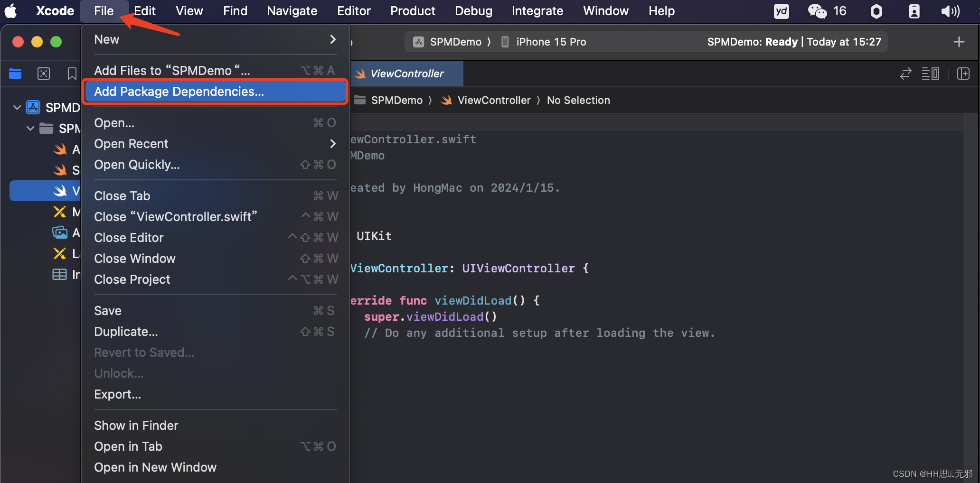Open the Debug menu

point(473,10)
